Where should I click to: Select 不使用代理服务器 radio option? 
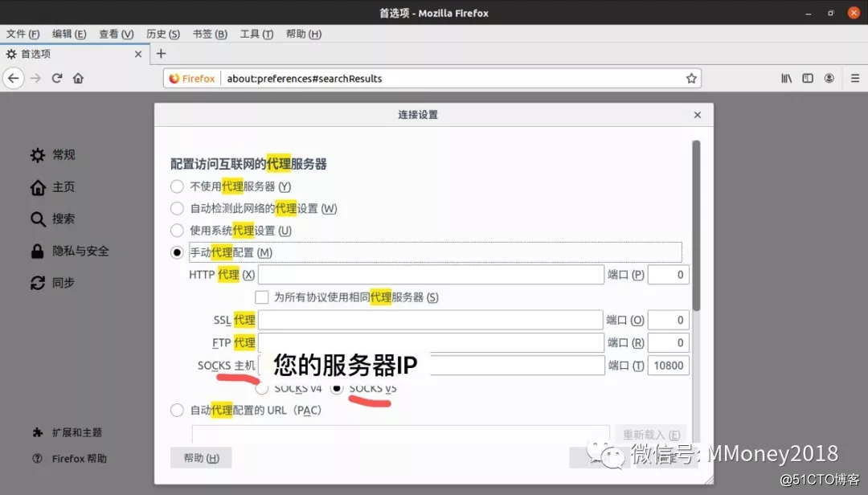pos(177,186)
